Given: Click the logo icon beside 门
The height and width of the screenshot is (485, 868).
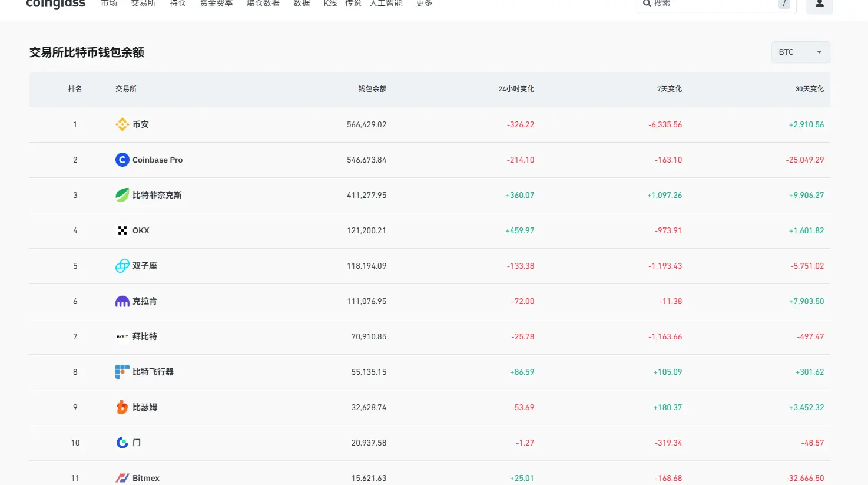Looking at the screenshot, I should point(122,443).
